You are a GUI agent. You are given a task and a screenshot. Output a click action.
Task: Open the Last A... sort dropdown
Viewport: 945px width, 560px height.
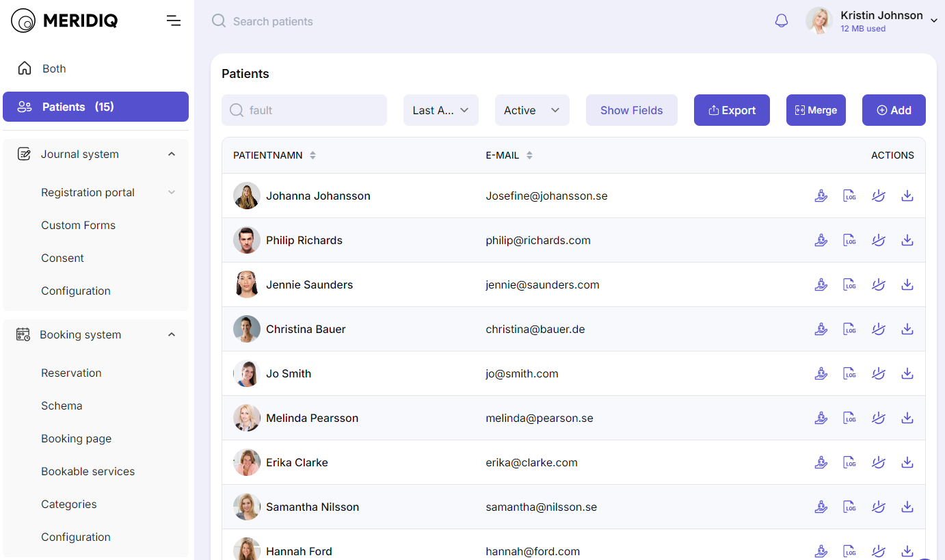pyautogui.click(x=441, y=110)
